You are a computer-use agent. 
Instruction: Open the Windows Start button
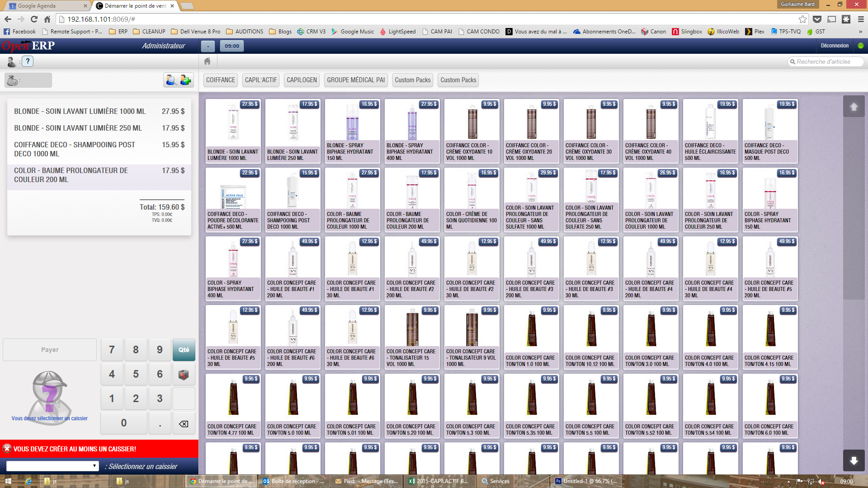(x=8, y=481)
